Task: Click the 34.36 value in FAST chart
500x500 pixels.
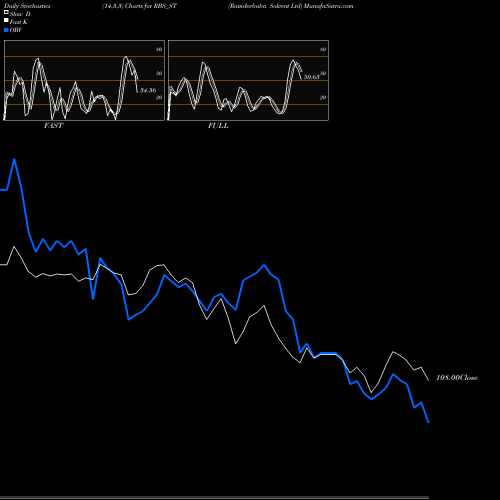Action: point(148,90)
